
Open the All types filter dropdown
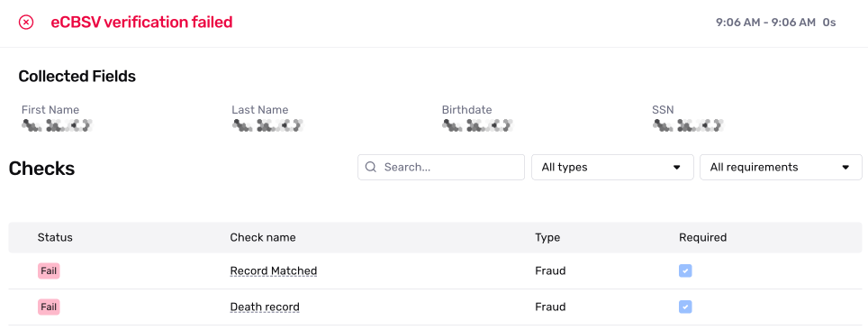[612, 167]
